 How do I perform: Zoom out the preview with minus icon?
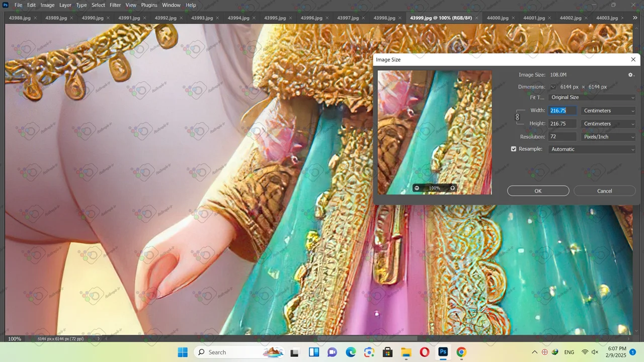[417, 188]
